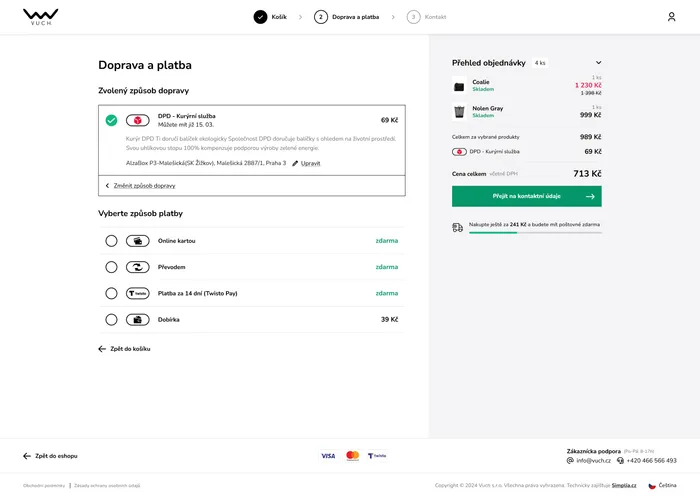Open Čeština language selector
The height and width of the screenshot is (498, 700).
click(662, 486)
